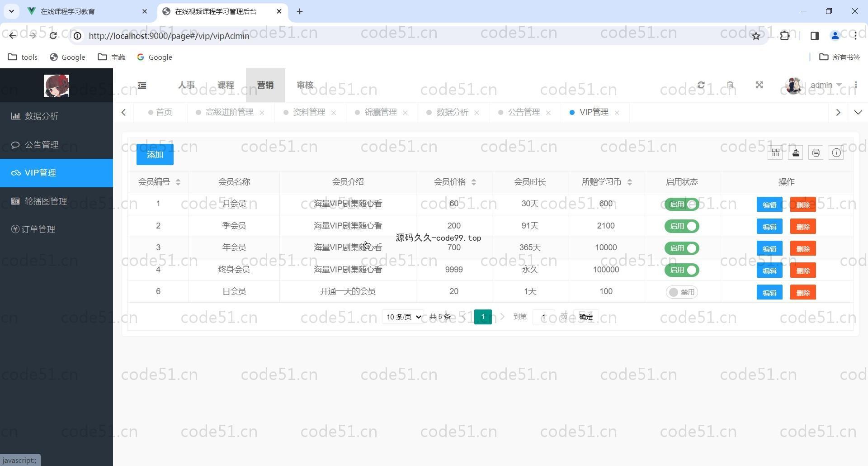The height and width of the screenshot is (466, 868).
Task: Open the tab list chevron dropdown
Action: tap(858, 113)
